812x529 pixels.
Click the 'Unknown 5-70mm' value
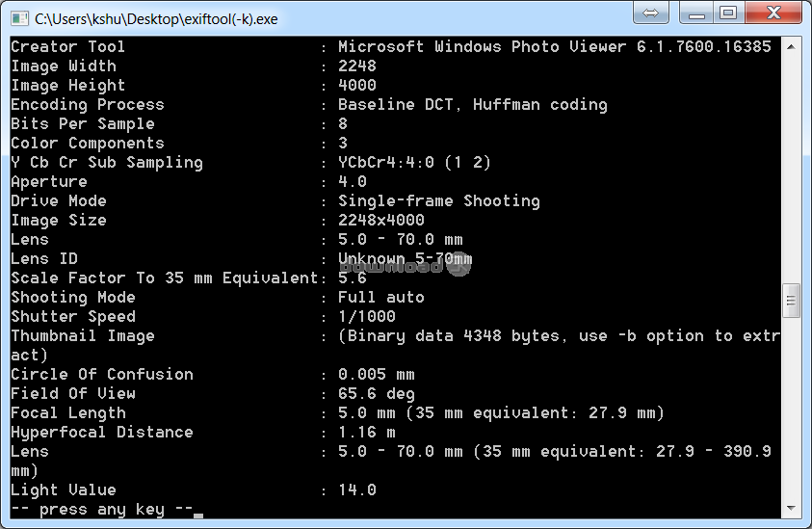[405, 258]
